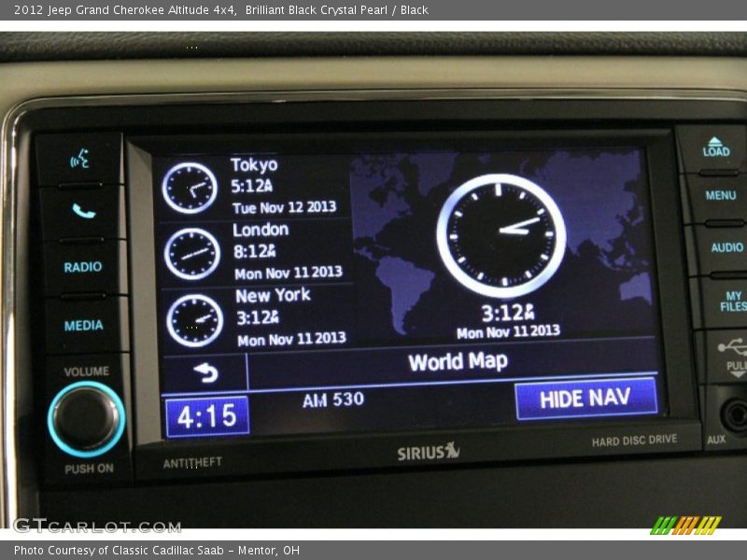
Task: Tap the back arrow button
Action: click(205, 372)
